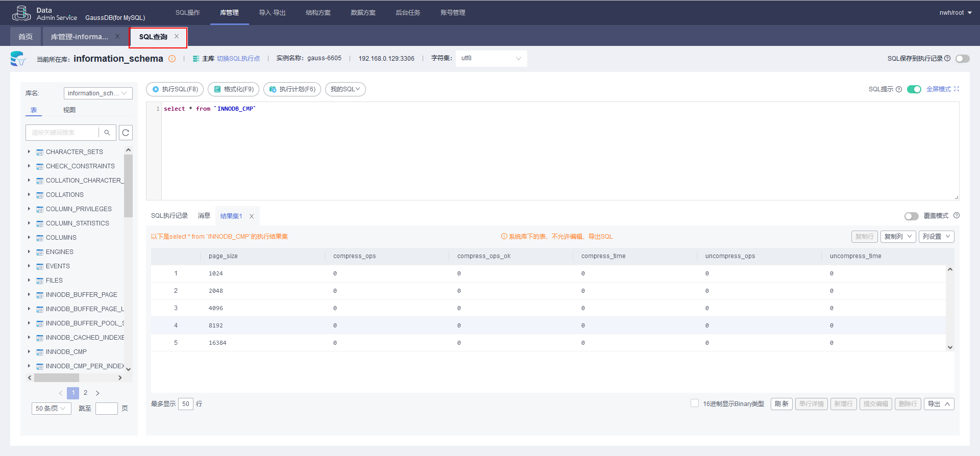Open the nwh/root account menu
Image resolution: width=980 pixels, height=456 pixels.
click(955, 13)
